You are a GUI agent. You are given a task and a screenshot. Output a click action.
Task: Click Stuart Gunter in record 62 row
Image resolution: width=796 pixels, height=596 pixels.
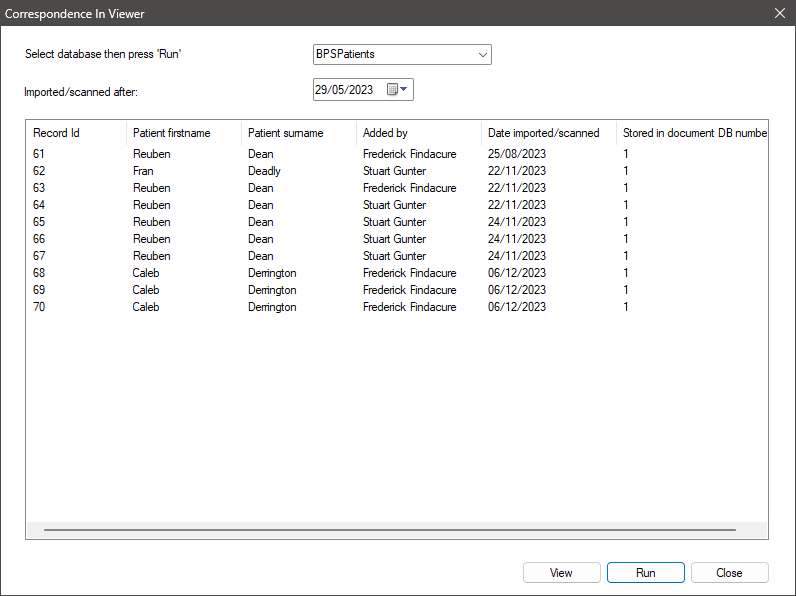(x=394, y=171)
